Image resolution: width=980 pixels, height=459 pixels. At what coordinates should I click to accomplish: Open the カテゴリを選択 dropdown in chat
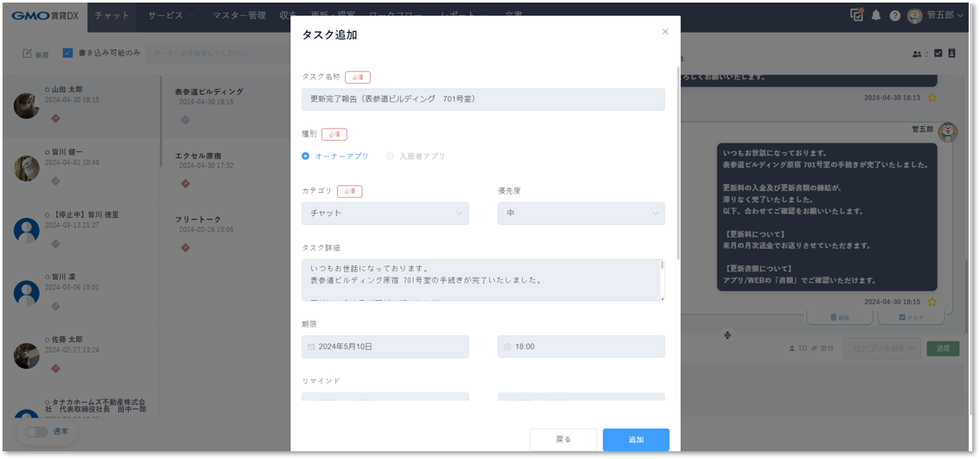881,348
